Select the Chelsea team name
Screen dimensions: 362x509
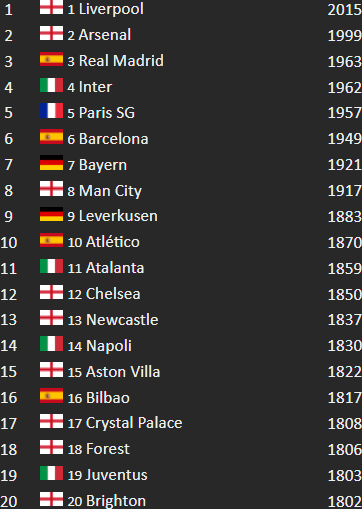point(113,294)
